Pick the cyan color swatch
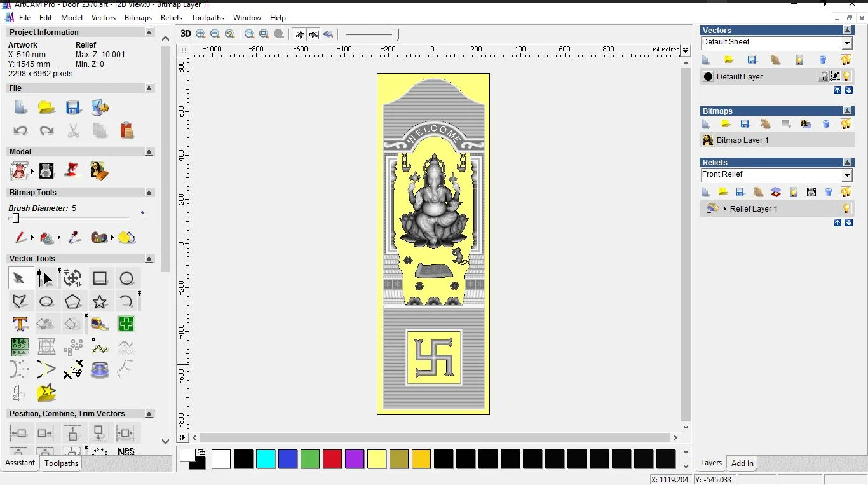 [x=266, y=459]
